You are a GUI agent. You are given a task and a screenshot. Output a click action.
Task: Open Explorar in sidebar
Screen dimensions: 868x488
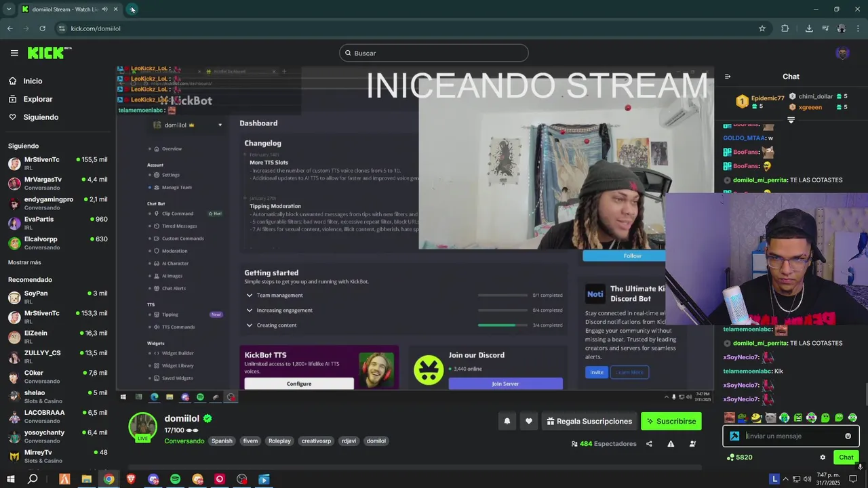tap(38, 99)
